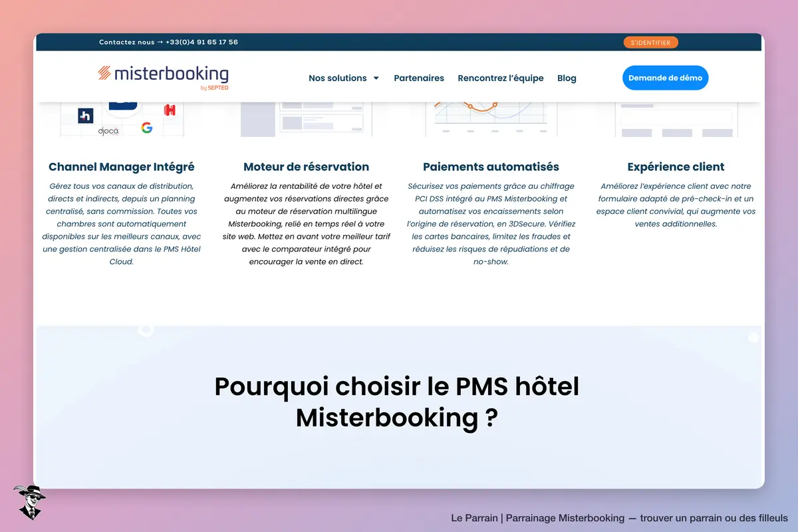Click the red H Hotels.com icon

coord(170,110)
